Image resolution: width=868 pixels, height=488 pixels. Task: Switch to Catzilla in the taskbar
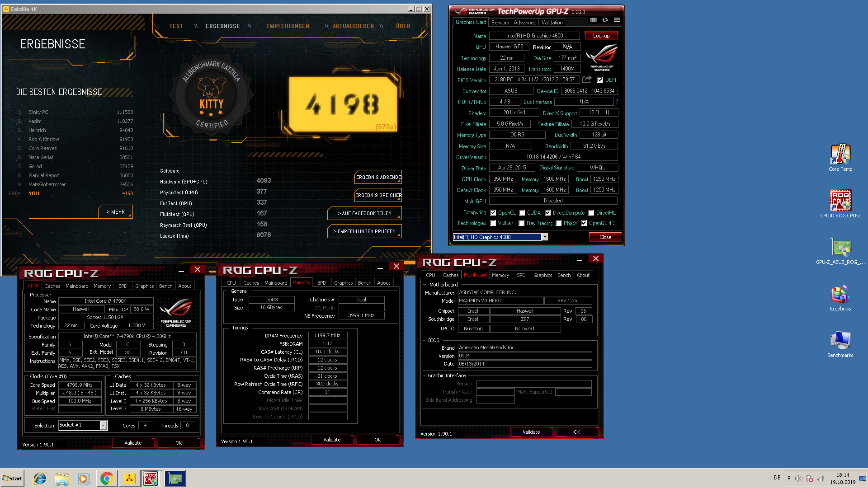point(129,479)
